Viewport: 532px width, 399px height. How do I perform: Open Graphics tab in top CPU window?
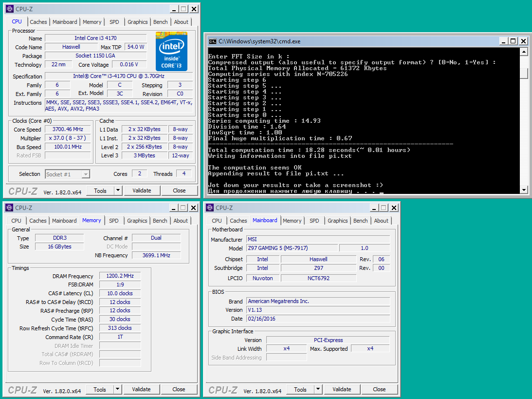(137, 22)
